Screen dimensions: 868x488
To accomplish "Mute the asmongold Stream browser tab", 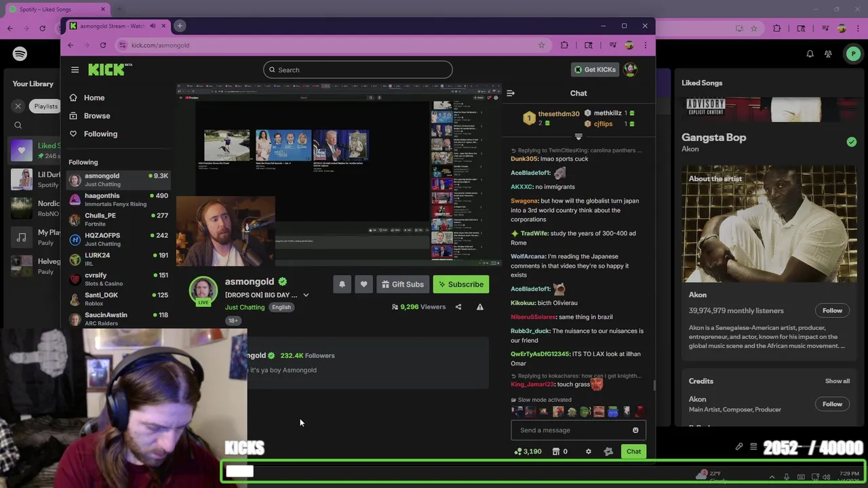I will (153, 26).
